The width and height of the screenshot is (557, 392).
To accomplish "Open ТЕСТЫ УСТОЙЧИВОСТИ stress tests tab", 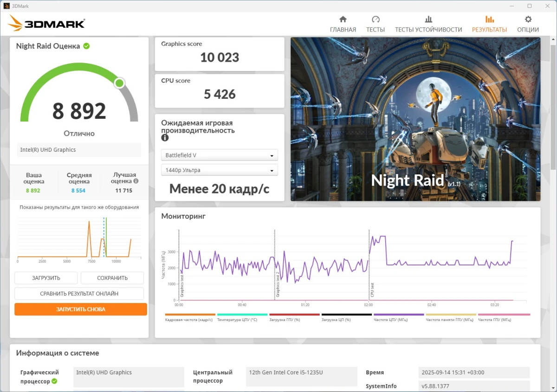I will pyautogui.click(x=428, y=24).
